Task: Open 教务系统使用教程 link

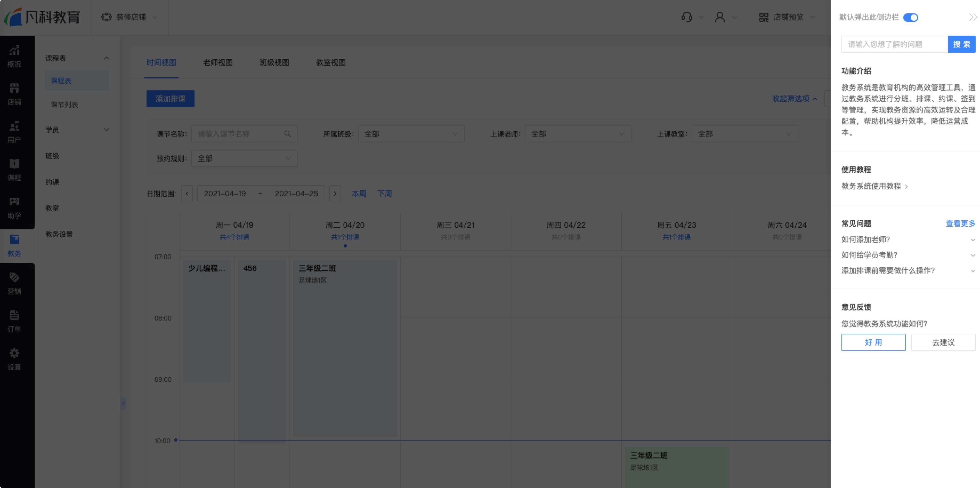Action: [875, 186]
